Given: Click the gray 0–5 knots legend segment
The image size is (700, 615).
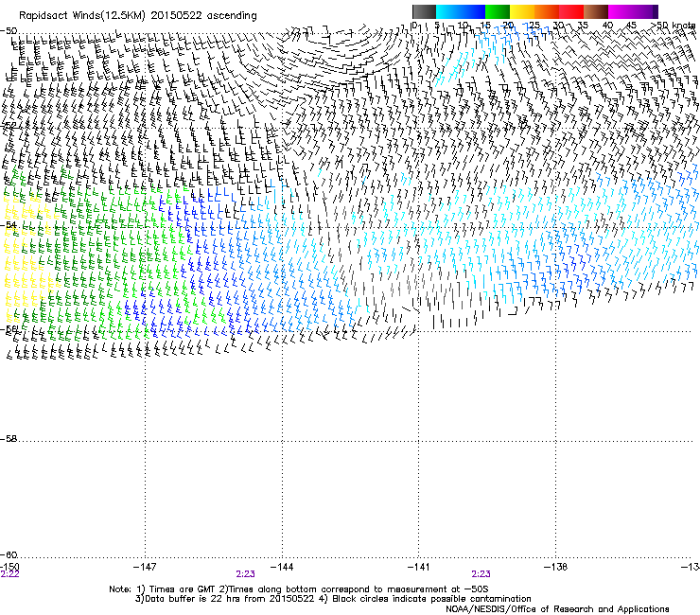Looking at the screenshot, I should [424, 11].
